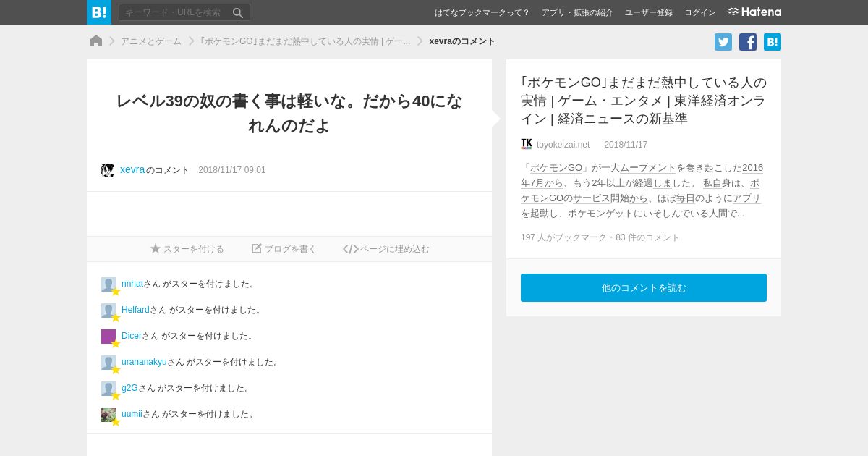Click ページに埋め込む embed button
The width and height of the screenshot is (868, 456).
[386, 249]
